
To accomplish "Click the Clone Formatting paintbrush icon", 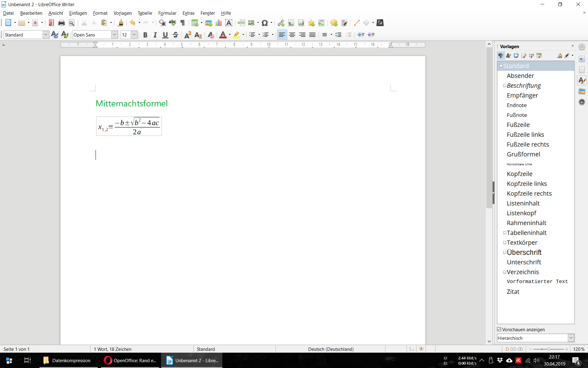I will (120, 23).
